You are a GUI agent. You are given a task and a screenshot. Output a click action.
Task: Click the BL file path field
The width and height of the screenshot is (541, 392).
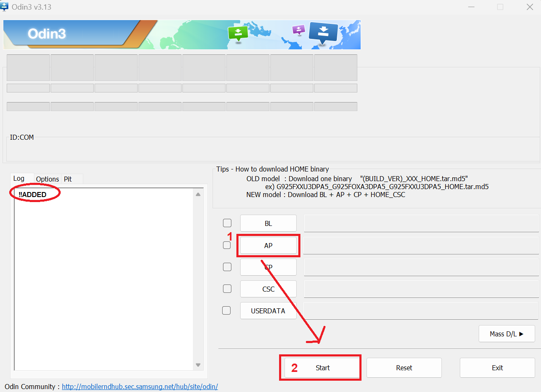click(x=421, y=223)
